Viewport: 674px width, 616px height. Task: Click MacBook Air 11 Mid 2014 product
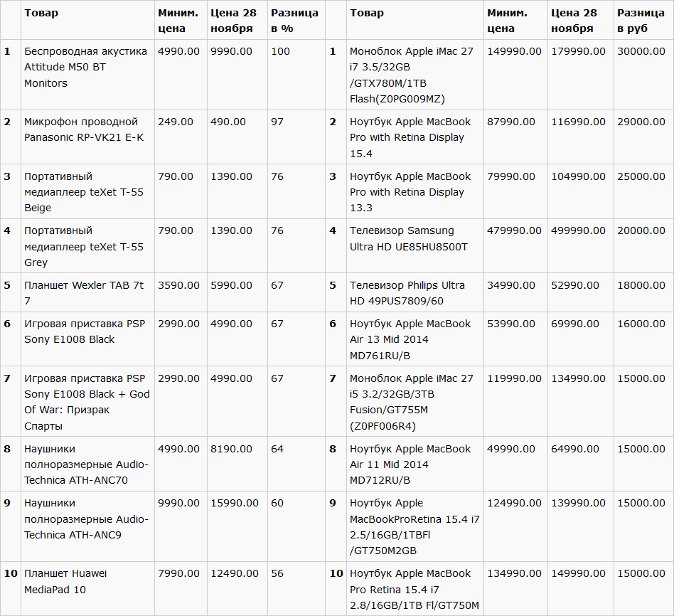[410, 464]
